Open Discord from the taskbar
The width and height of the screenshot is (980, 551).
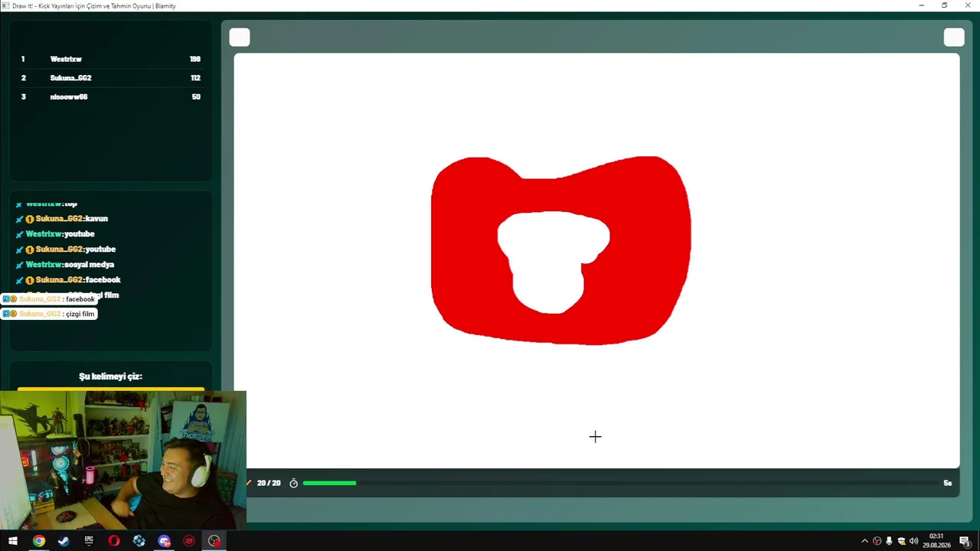pos(164,541)
